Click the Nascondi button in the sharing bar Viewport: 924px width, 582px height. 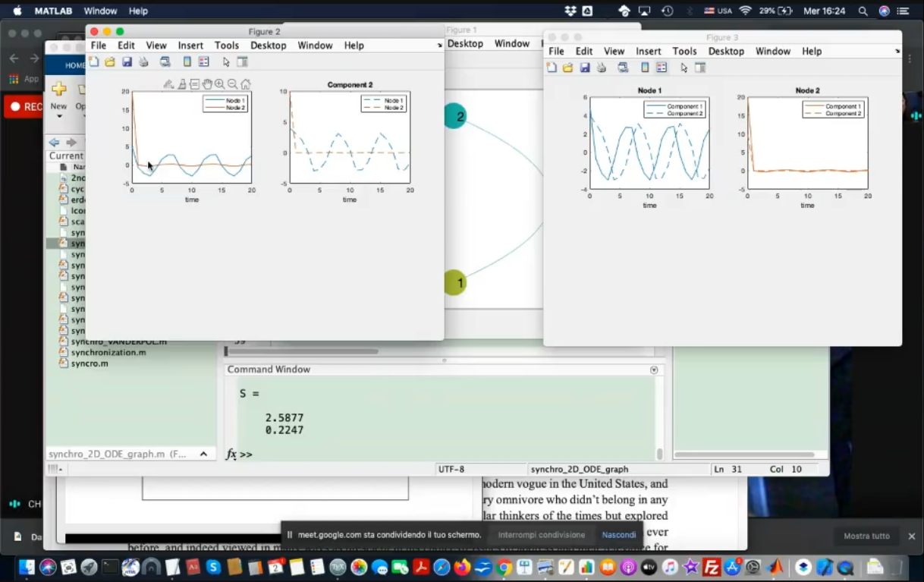coord(618,535)
